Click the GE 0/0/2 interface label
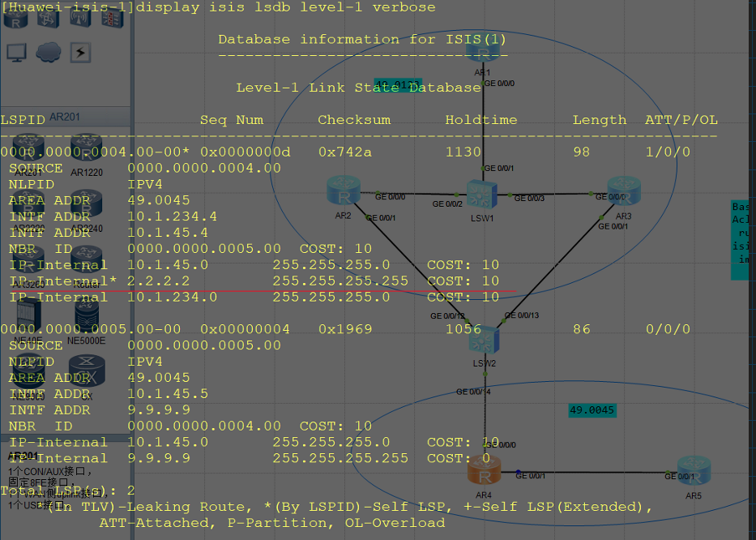This screenshot has width=756, height=540. coord(447,204)
